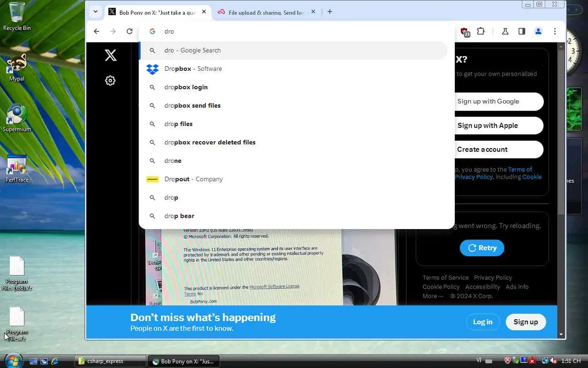Choose 'dropbox send files' suggestion
This screenshot has width=588, height=368.
[x=293, y=105]
